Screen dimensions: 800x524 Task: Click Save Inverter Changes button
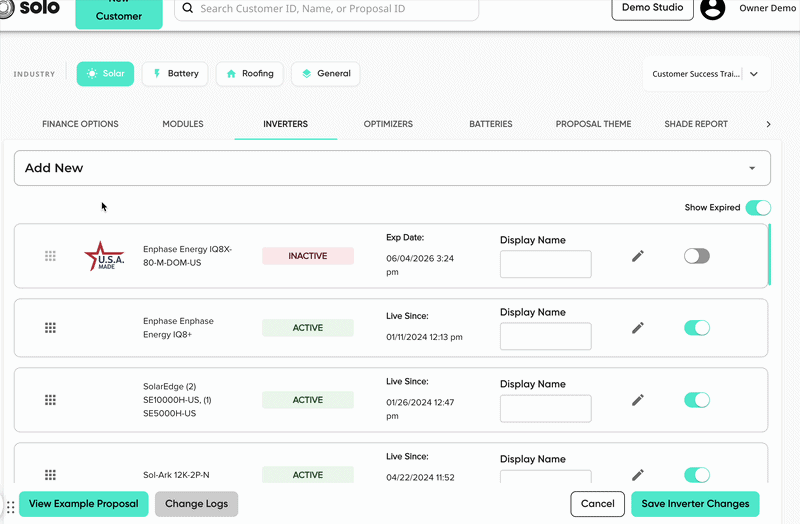(x=695, y=504)
